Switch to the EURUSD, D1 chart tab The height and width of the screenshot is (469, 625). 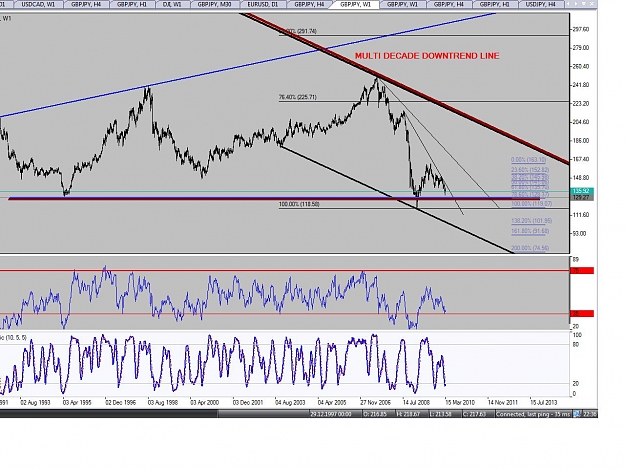pyautogui.click(x=262, y=4)
